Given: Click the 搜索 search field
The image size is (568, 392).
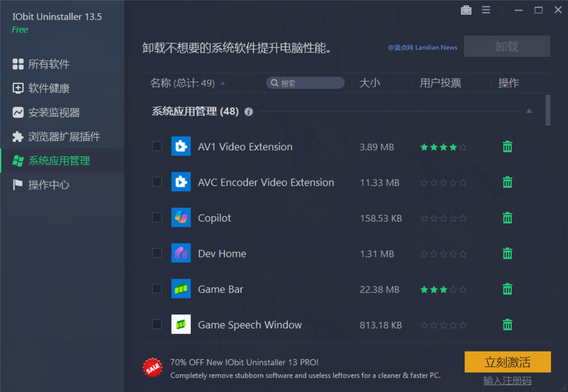Looking at the screenshot, I should pos(305,83).
